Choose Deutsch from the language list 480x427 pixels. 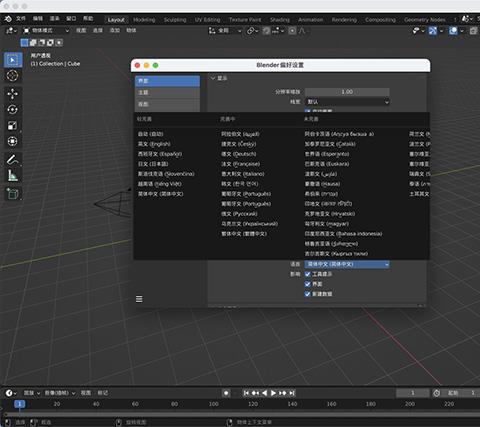239,154
